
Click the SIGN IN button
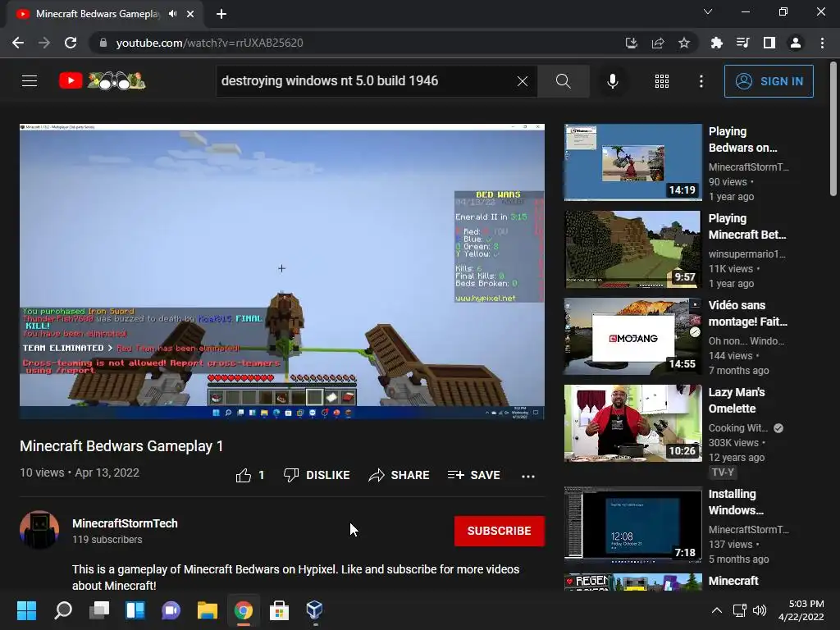pos(768,81)
